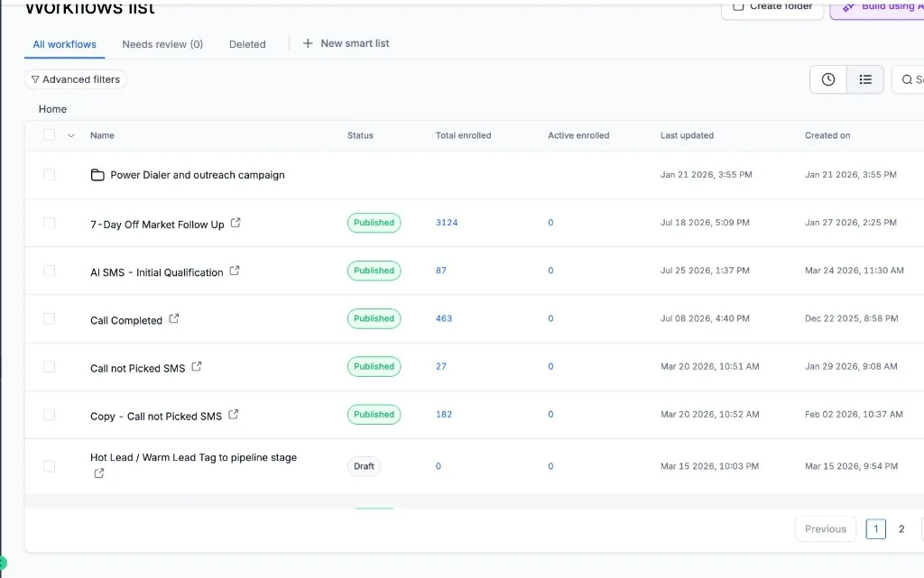Open 7-Day Off Market Follow Up external link icon
The width and height of the screenshot is (924, 578).
pyautogui.click(x=236, y=223)
